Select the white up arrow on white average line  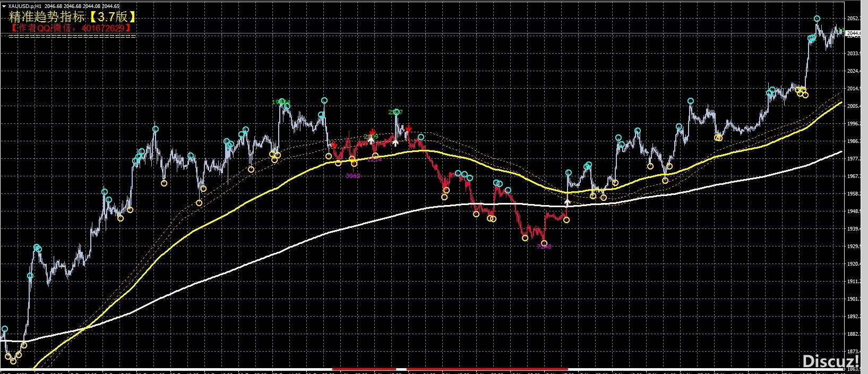pyautogui.click(x=567, y=202)
